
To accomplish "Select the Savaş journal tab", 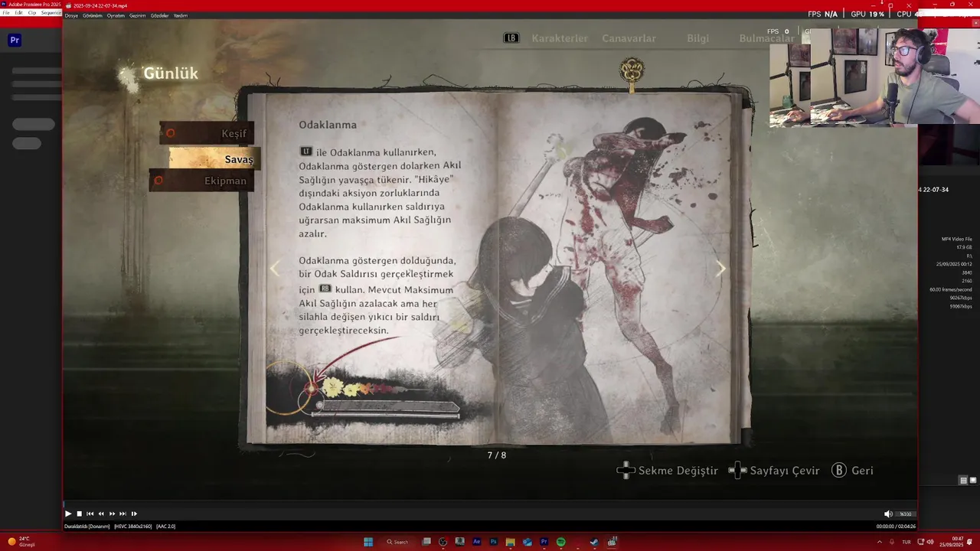I will pos(214,158).
